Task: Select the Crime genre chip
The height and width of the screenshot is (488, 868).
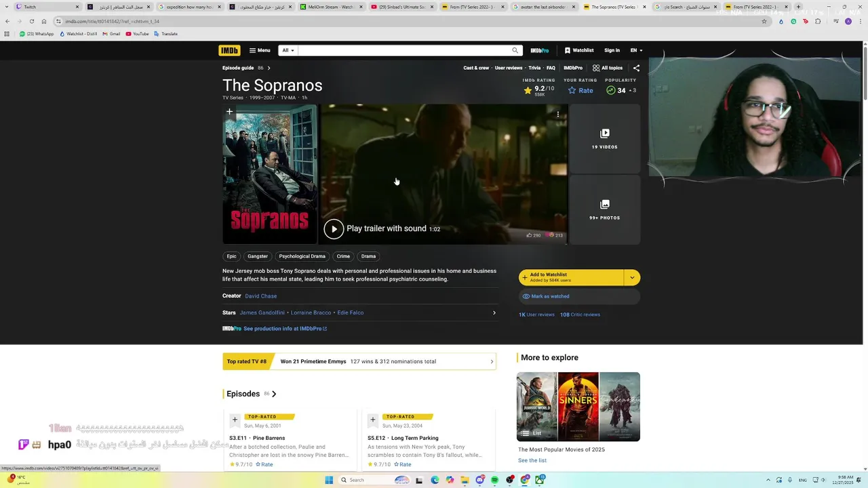Action: pyautogui.click(x=343, y=256)
